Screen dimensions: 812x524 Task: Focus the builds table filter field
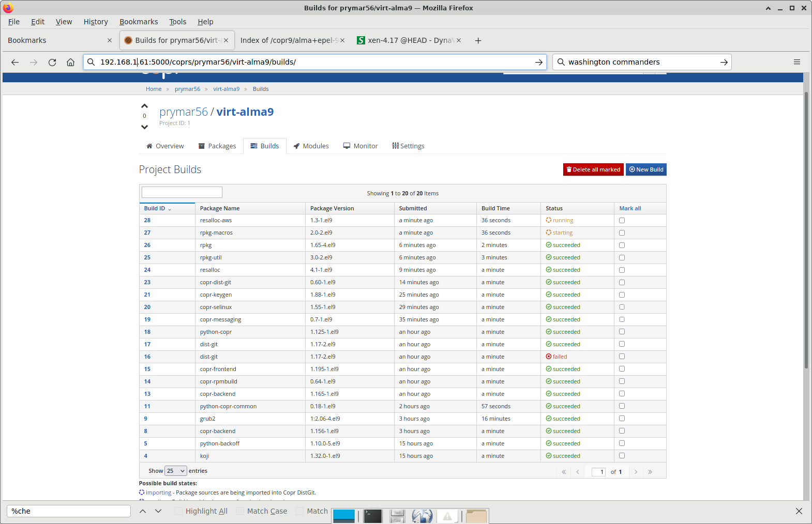pyautogui.click(x=182, y=192)
